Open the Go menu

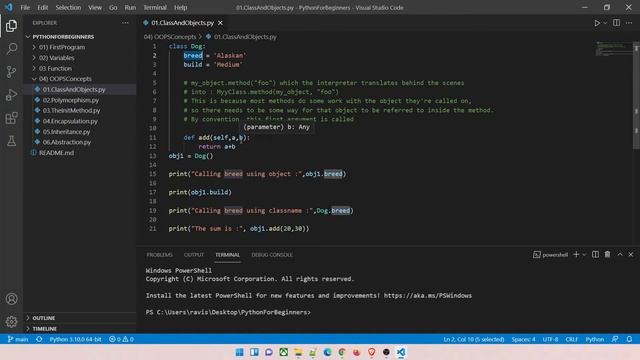[x=113, y=7]
